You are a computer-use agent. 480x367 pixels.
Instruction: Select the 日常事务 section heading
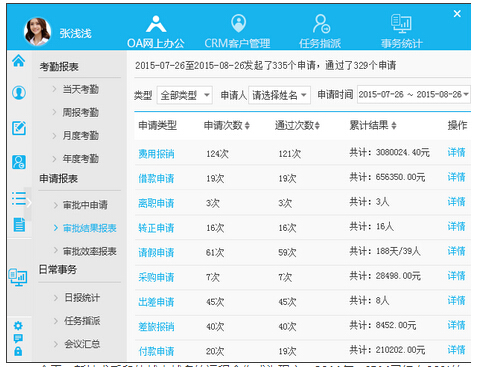(x=58, y=269)
